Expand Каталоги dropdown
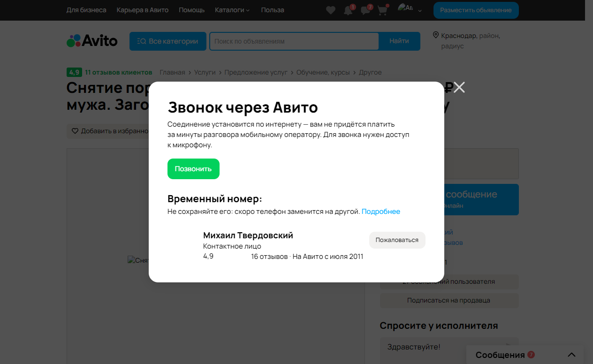The height and width of the screenshot is (364, 593). (x=232, y=10)
